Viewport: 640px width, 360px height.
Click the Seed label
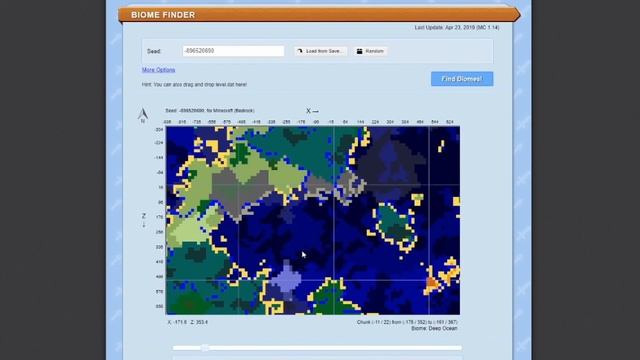pyautogui.click(x=154, y=51)
